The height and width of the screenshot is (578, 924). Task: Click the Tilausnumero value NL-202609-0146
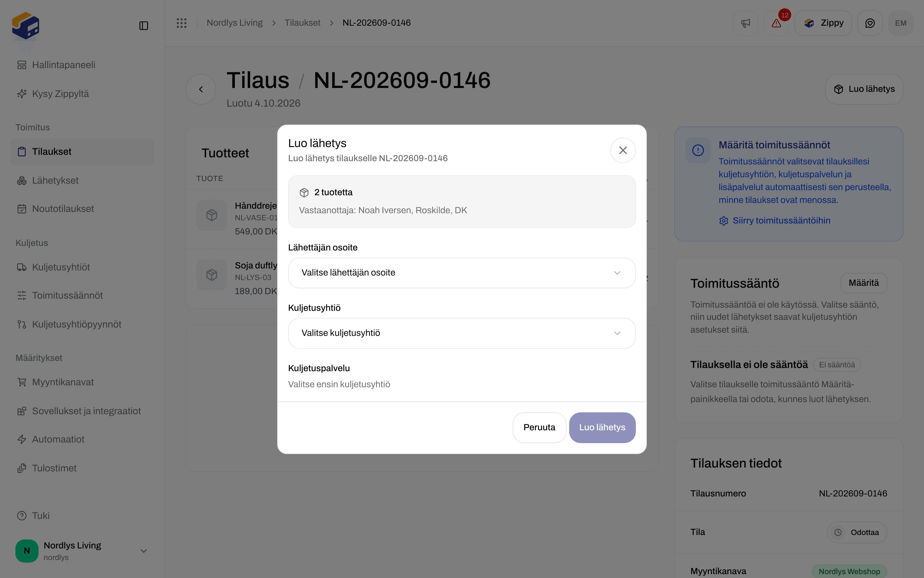[x=853, y=494]
